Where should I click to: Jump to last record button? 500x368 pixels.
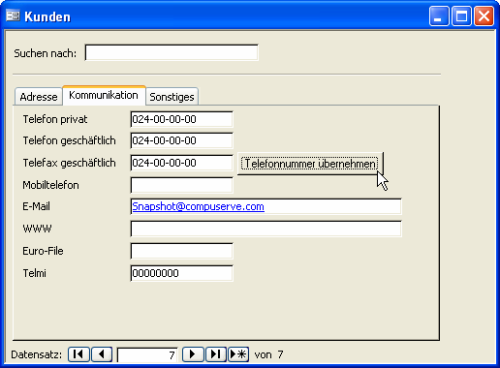(216, 354)
